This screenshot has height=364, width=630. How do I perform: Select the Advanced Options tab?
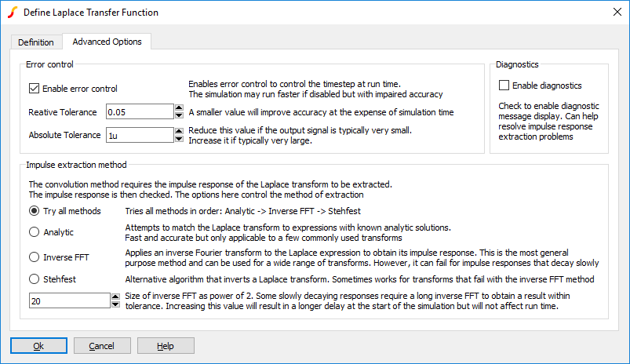107,42
